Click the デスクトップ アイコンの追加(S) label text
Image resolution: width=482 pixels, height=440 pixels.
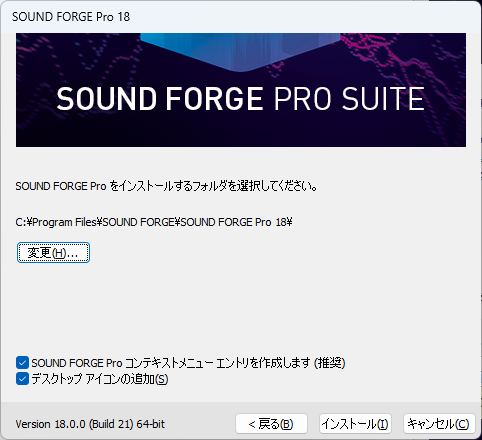pos(100,379)
